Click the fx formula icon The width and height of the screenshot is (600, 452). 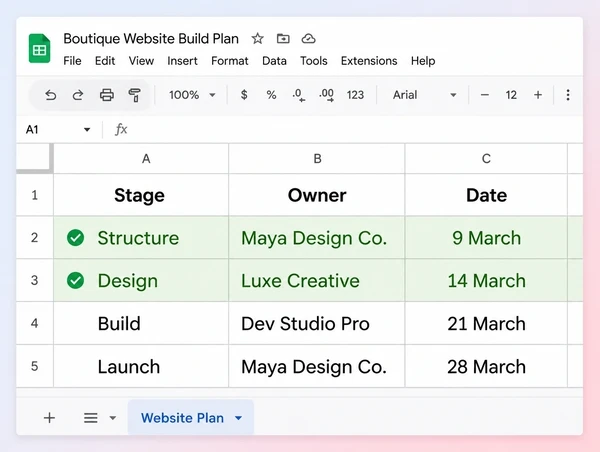coord(121,129)
